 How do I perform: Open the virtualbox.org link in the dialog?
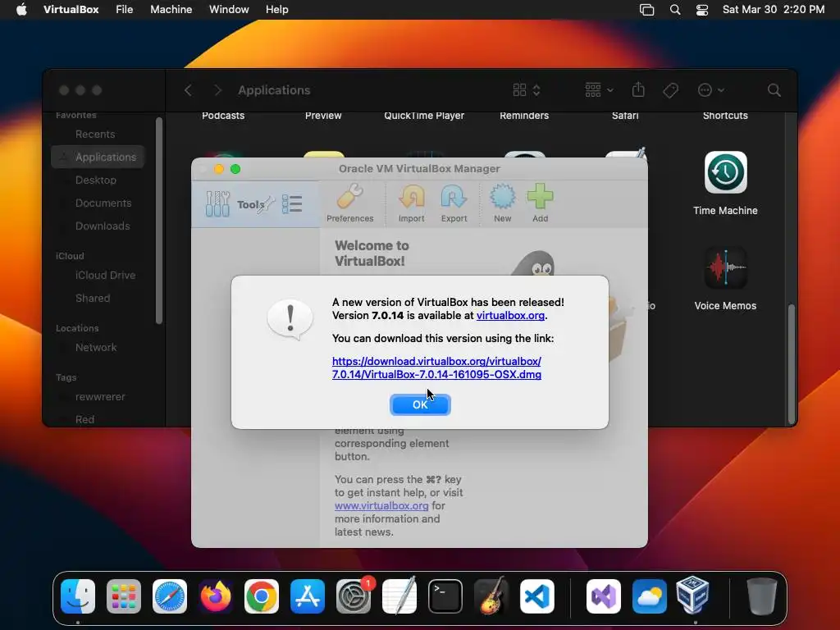click(x=510, y=316)
